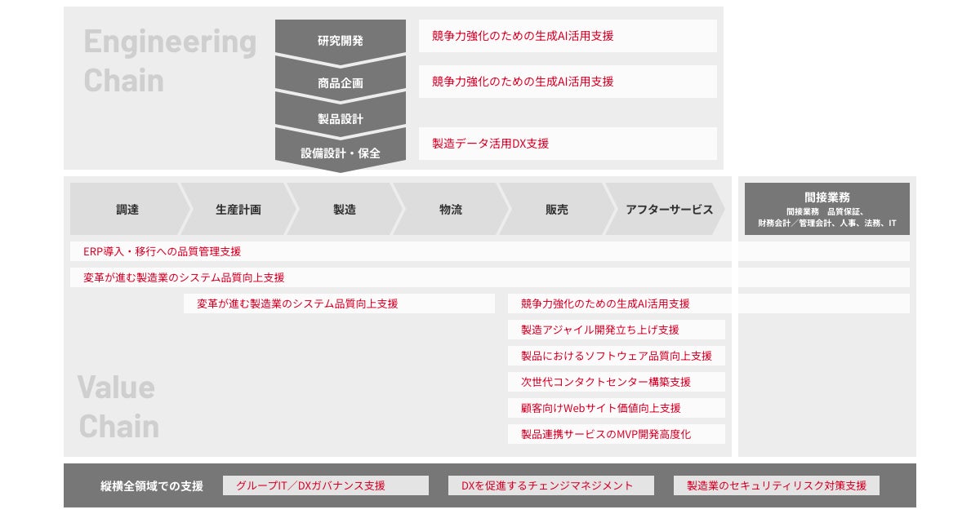Open the ERP導入・移行への品質管理支援 link
The width and height of the screenshot is (980, 514).
click(490, 251)
